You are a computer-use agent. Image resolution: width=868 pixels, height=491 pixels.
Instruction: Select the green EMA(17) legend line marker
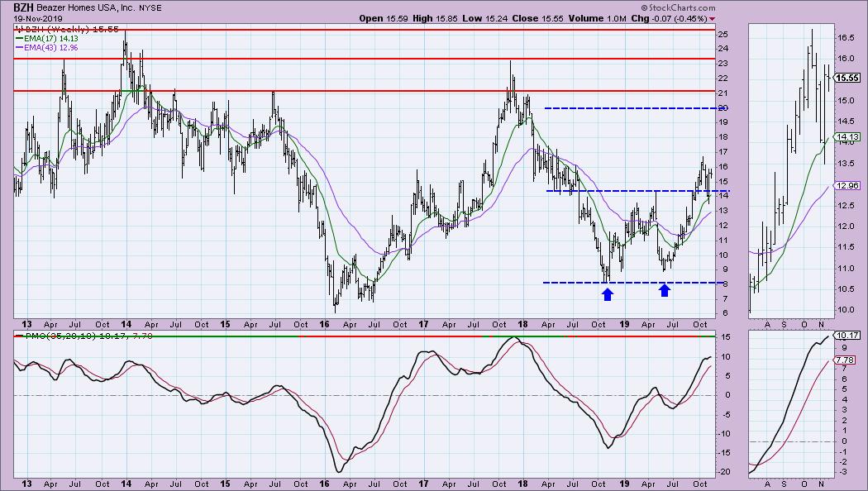19,39
